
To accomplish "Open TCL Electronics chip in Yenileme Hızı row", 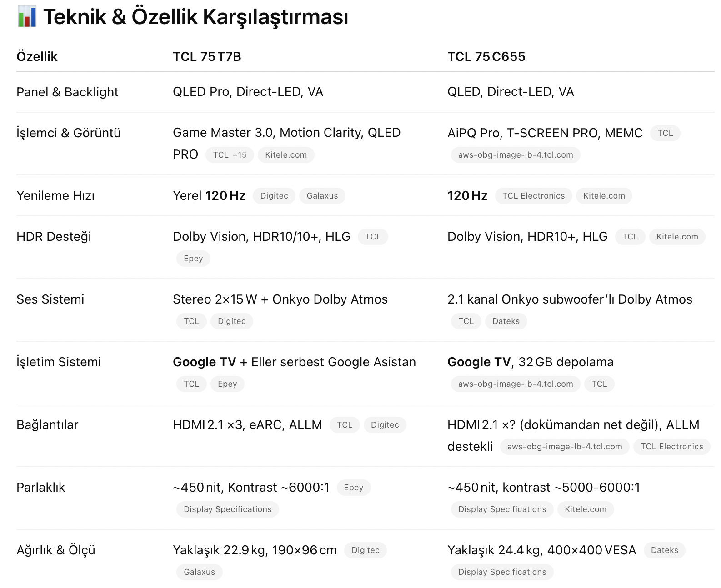I will pyautogui.click(x=533, y=196).
